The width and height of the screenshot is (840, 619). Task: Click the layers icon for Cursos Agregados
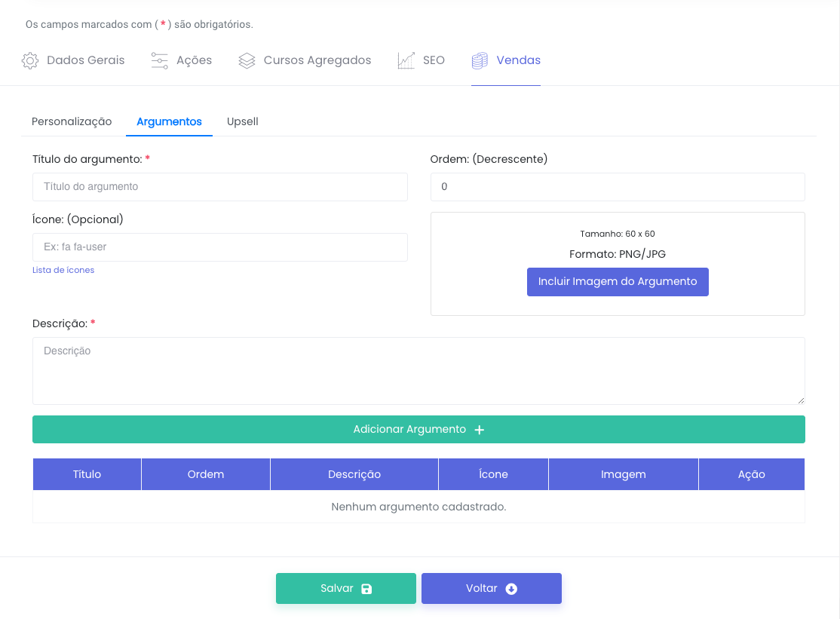[x=247, y=61]
